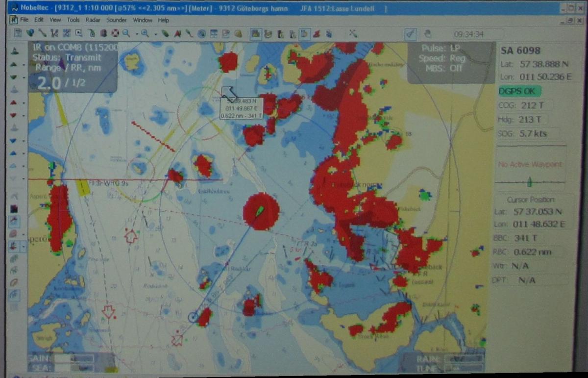Expand dropdown beside green downward triangle
Viewport: 588px width, 378px height.
(x=24, y=77)
